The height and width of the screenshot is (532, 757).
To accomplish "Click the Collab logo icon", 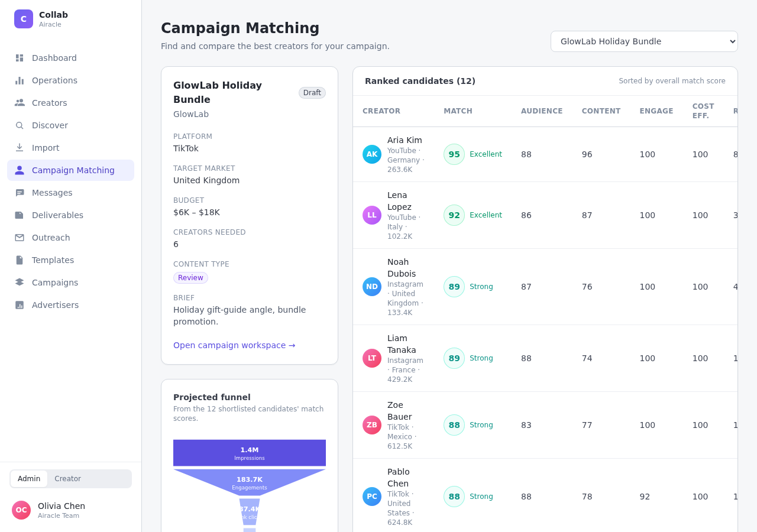I will pyautogui.click(x=24, y=19).
